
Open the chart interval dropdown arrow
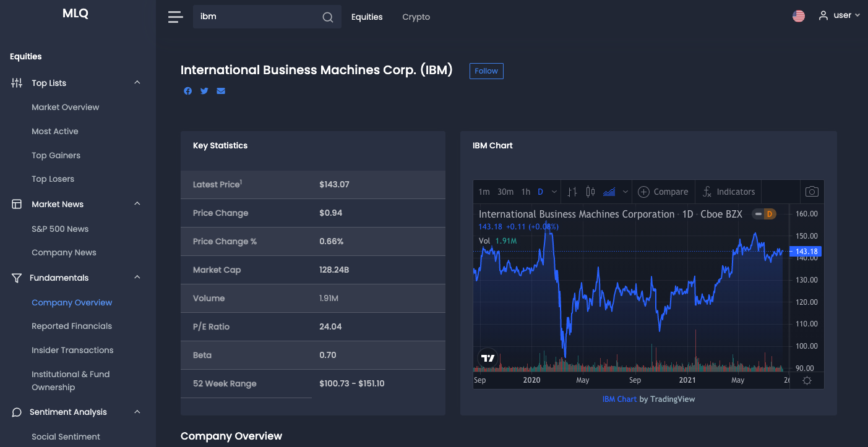pyautogui.click(x=554, y=192)
